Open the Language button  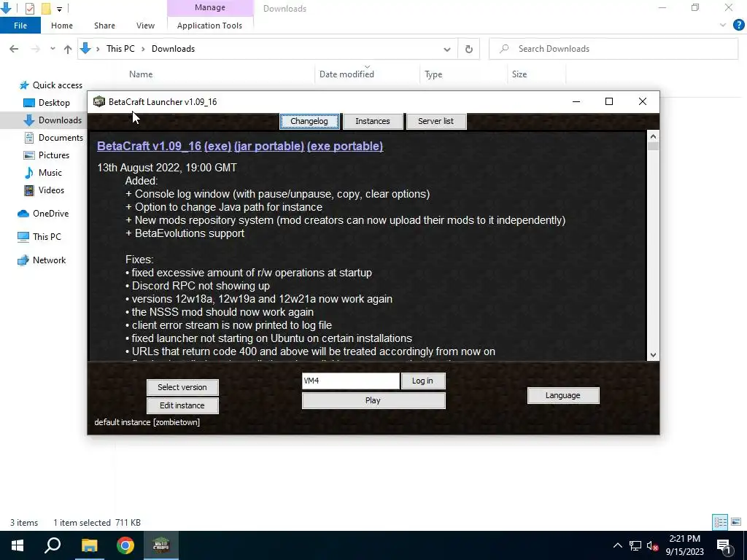click(x=563, y=395)
